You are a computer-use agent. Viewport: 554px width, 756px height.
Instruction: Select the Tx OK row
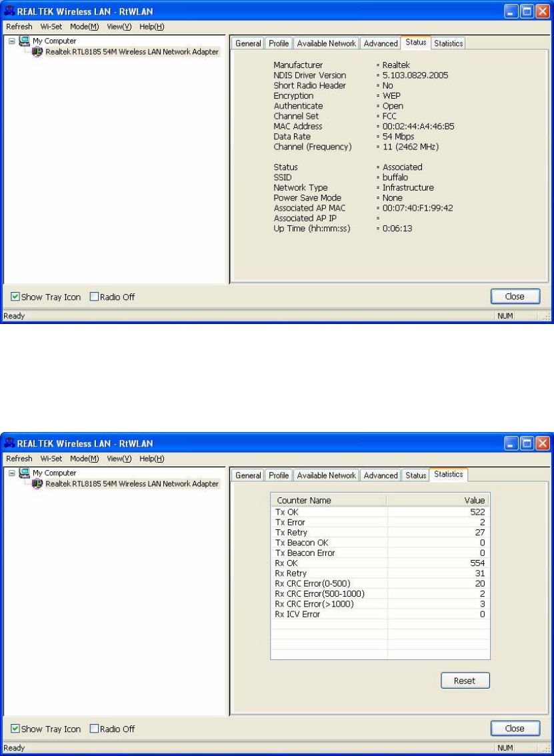(380, 512)
